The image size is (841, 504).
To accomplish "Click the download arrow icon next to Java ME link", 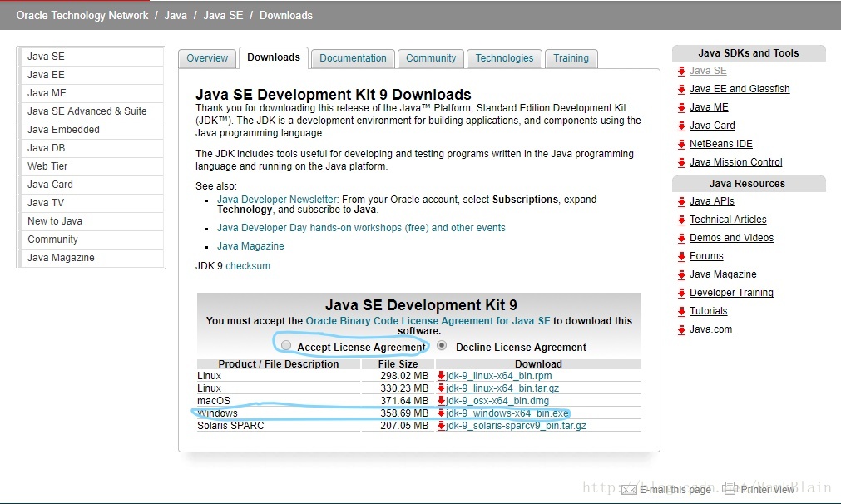I will [x=681, y=108].
